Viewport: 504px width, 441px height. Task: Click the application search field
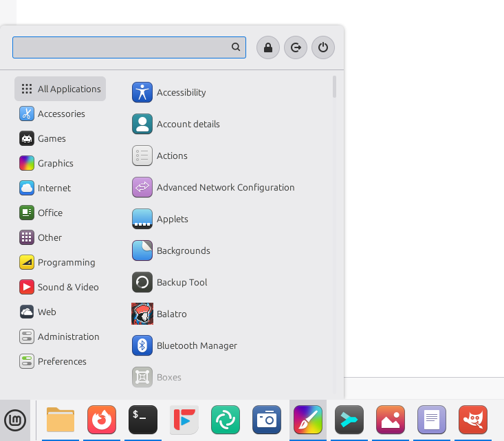pos(122,47)
